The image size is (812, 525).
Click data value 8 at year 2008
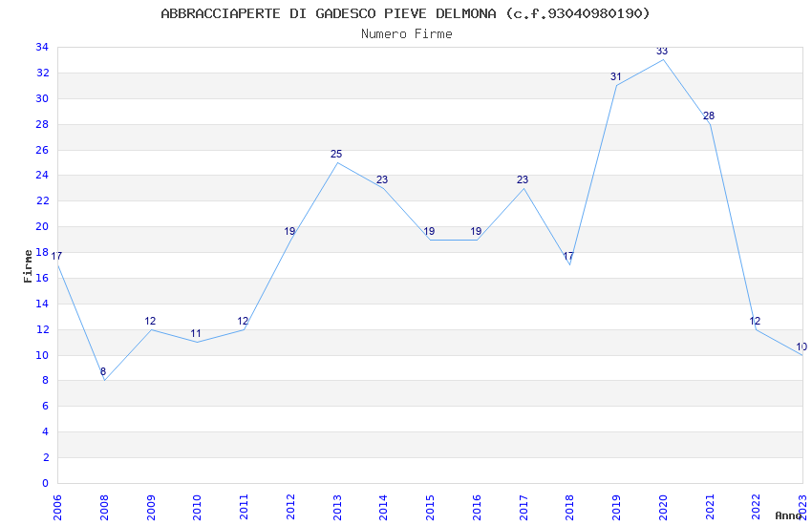(x=103, y=371)
